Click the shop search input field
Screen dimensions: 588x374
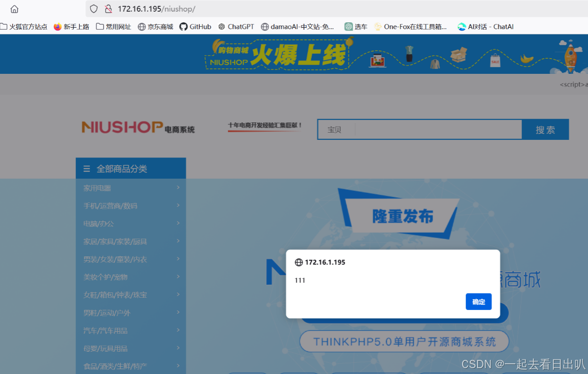439,130
